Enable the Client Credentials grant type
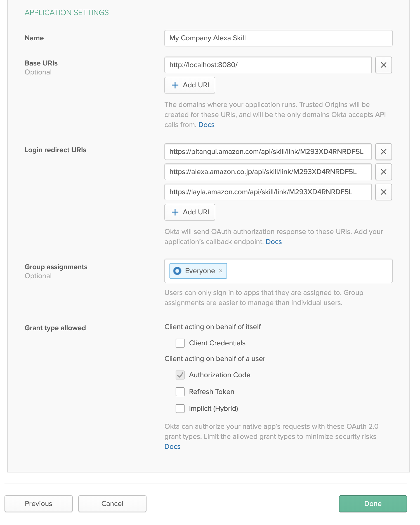The width and height of the screenshot is (420, 525). click(180, 343)
